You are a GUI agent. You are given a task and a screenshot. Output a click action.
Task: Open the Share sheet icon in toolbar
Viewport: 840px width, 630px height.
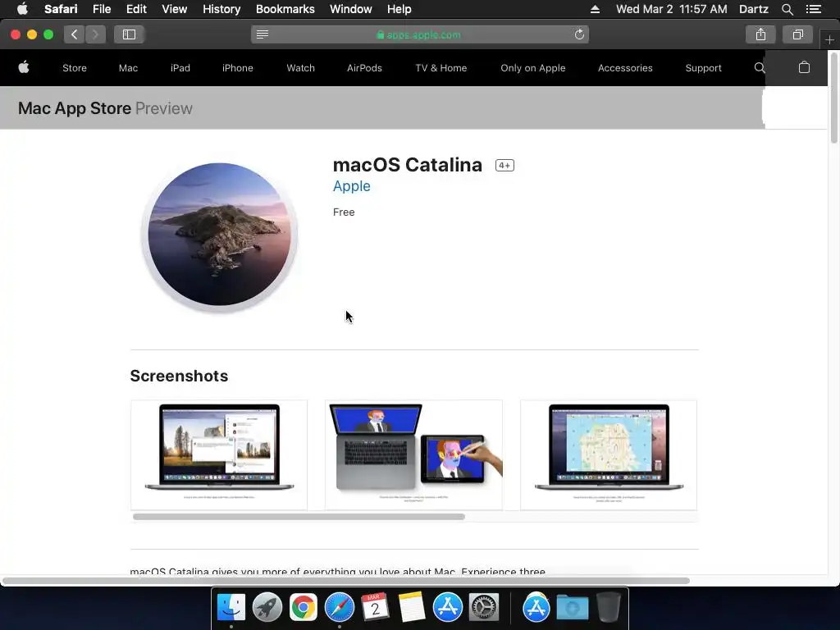pos(760,34)
